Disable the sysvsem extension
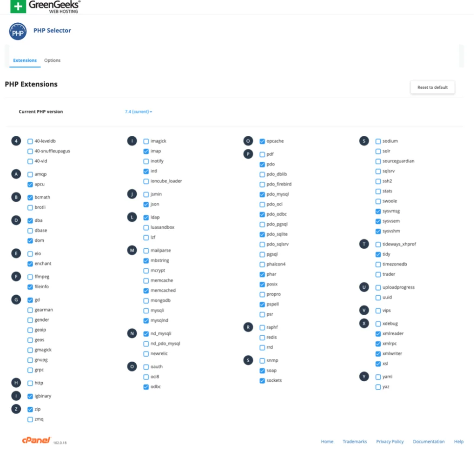The width and height of the screenshot is (476, 451). tap(378, 221)
